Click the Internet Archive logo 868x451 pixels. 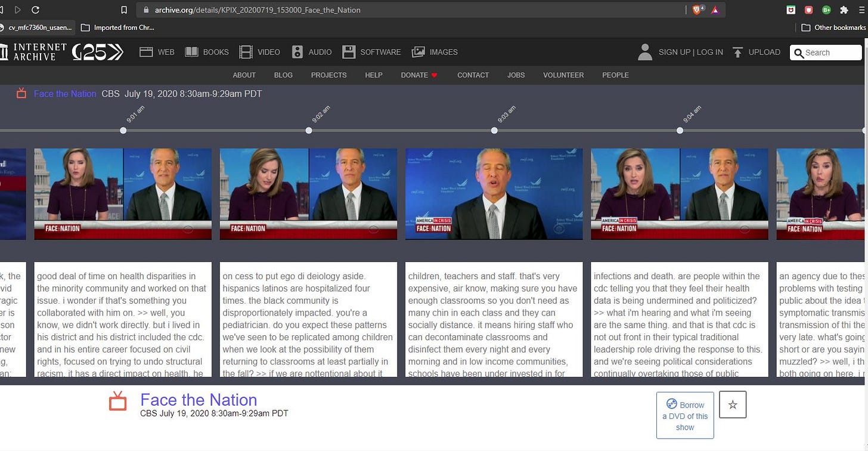[33, 52]
